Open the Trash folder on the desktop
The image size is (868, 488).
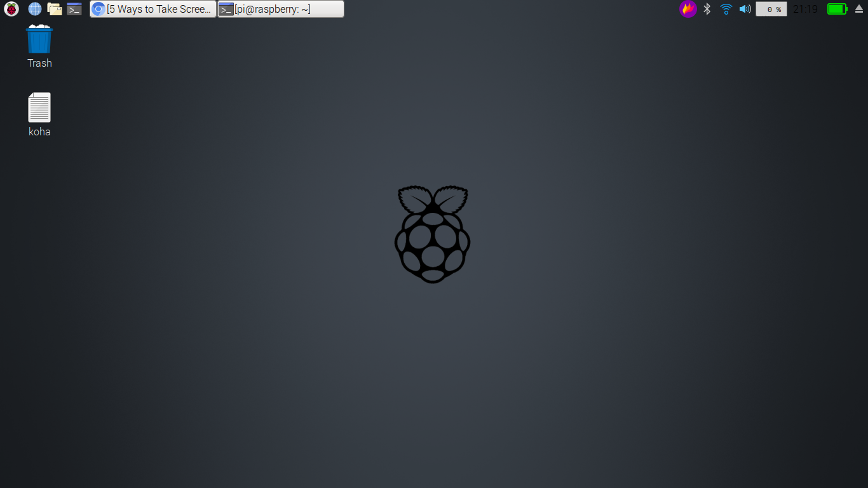(x=39, y=39)
